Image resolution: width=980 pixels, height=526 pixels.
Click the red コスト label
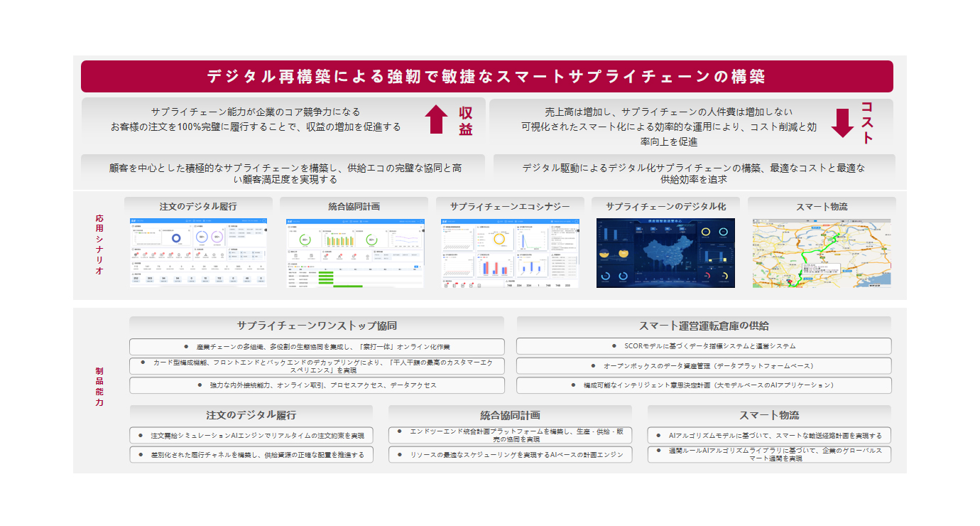(x=866, y=122)
